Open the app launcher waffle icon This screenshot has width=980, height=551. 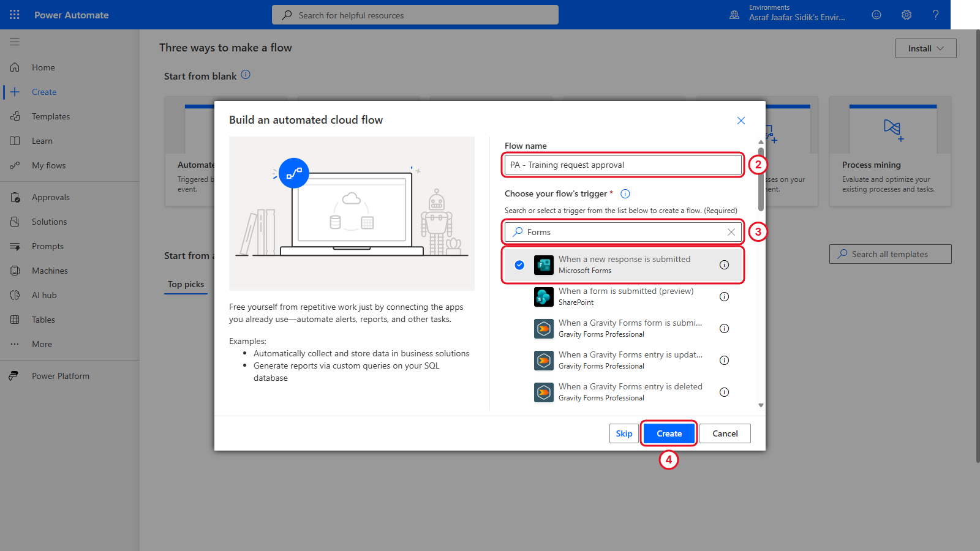point(15,15)
